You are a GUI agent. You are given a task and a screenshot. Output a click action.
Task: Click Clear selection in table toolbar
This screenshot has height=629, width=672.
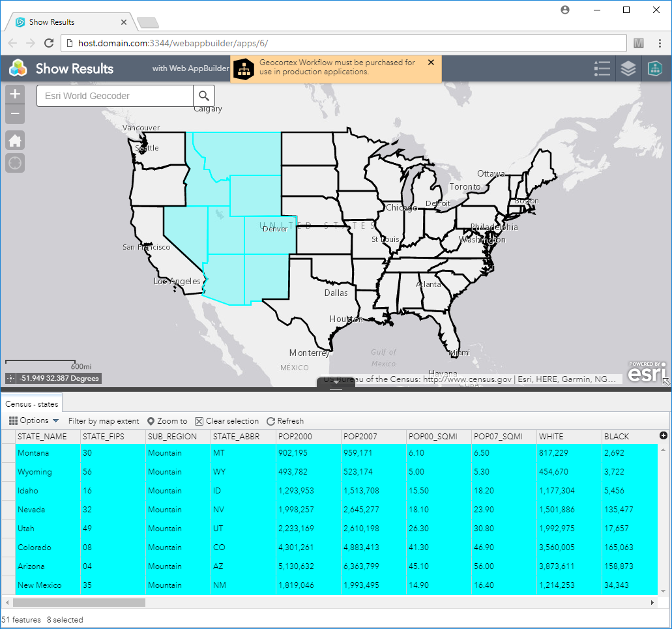click(226, 421)
